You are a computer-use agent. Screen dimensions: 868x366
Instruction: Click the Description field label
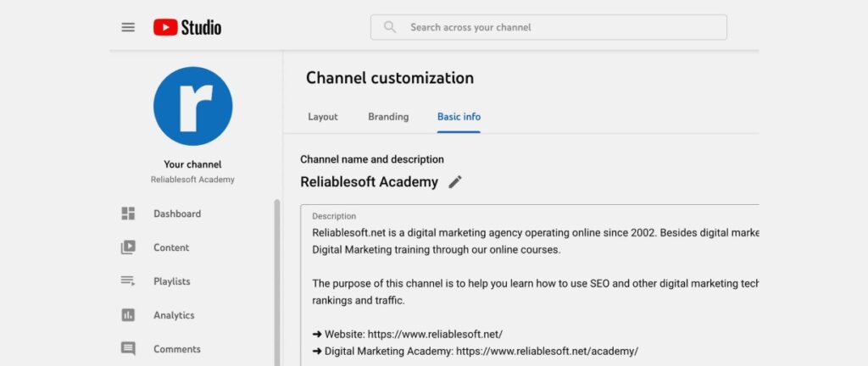coord(334,216)
